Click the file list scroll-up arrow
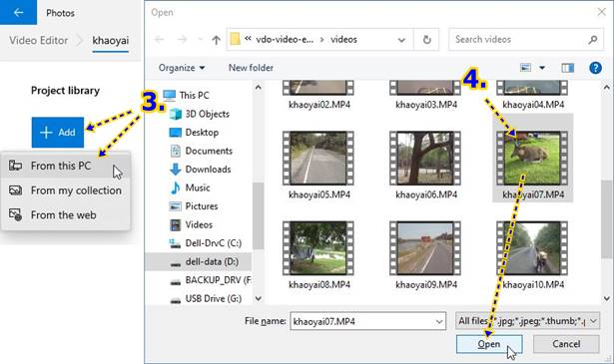 (x=607, y=87)
